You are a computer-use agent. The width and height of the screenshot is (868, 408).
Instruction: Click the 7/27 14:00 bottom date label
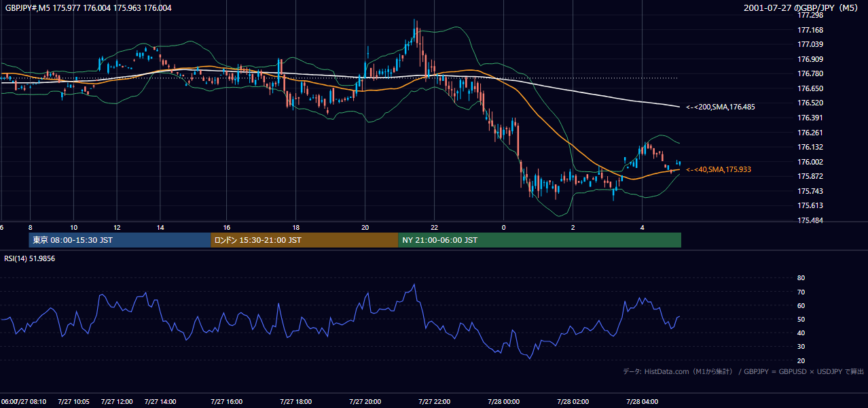coord(160,401)
